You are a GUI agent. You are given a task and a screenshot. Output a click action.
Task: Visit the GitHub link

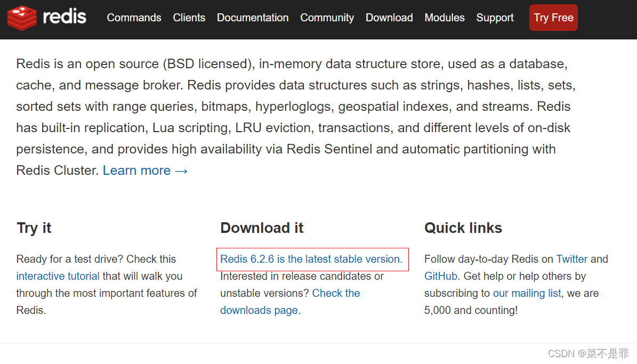click(441, 276)
